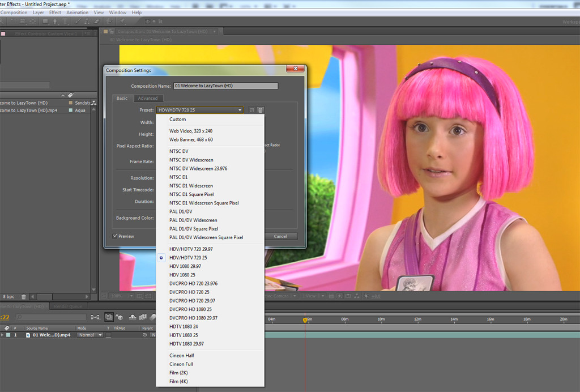
Task: Choose Film (2K) preset
Action: tap(210, 373)
